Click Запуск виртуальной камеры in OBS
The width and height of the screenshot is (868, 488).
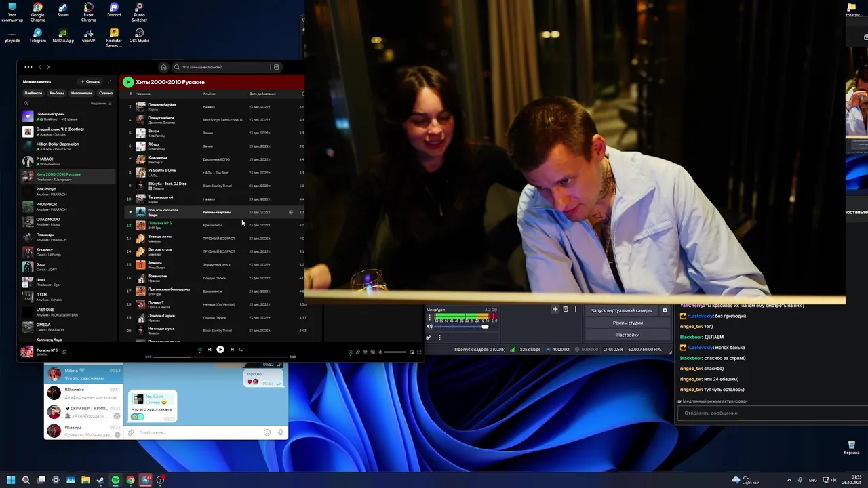(x=622, y=310)
